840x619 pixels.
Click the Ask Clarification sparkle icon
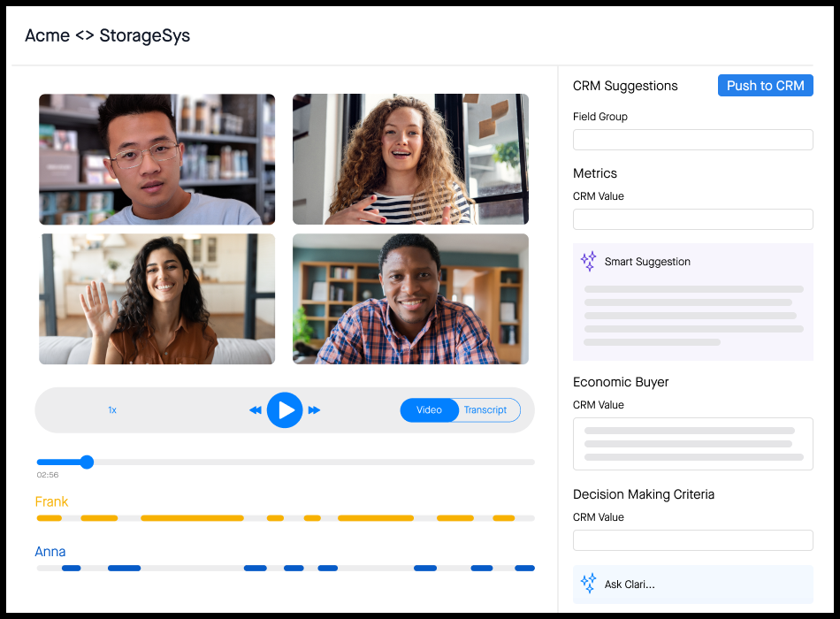pos(588,583)
